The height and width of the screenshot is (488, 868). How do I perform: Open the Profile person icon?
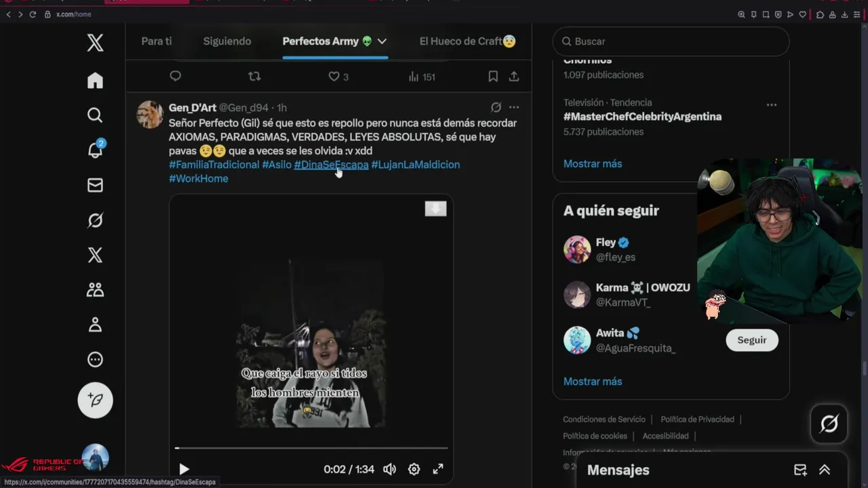(95, 325)
